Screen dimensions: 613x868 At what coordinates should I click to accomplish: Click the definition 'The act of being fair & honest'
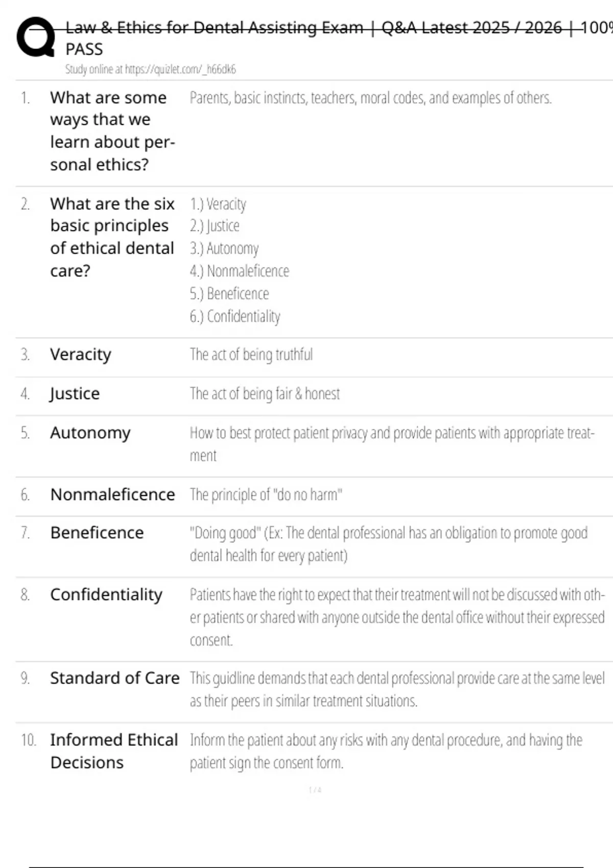pyautogui.click(x=265, y=394)
